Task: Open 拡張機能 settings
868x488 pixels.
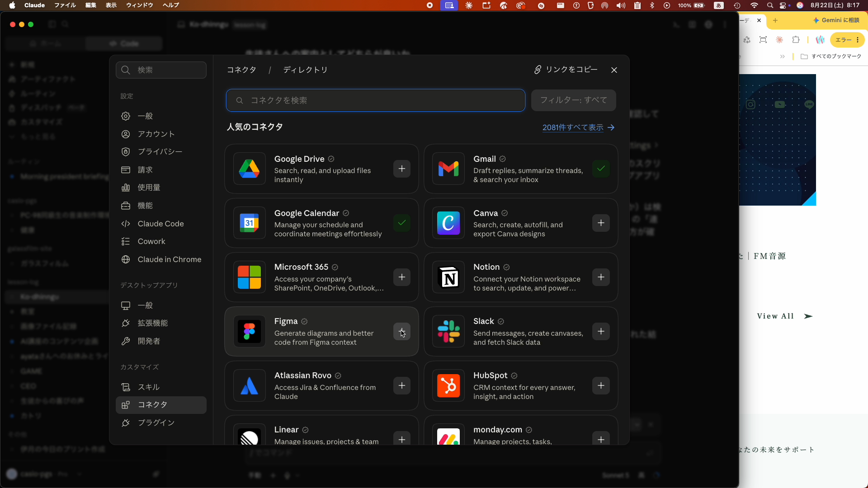Action: pos(161,323)
